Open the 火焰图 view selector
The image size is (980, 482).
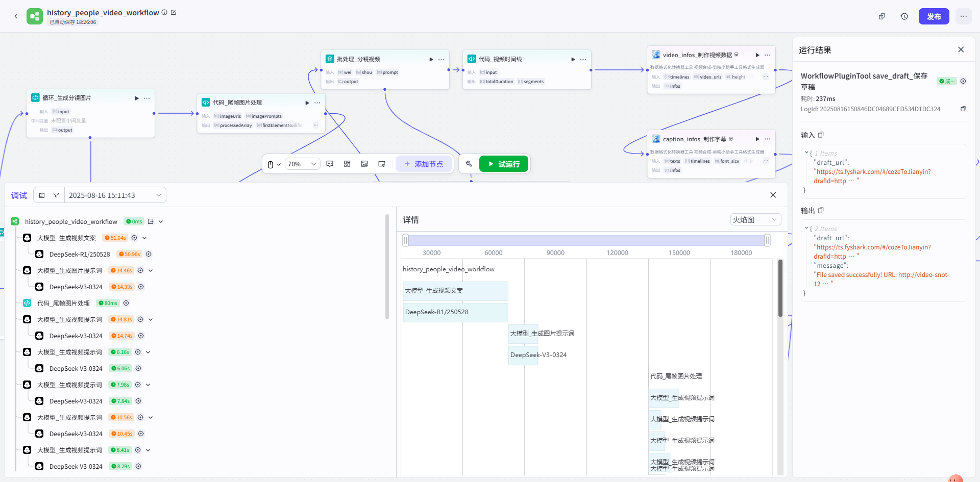click(x=755, y=220)
